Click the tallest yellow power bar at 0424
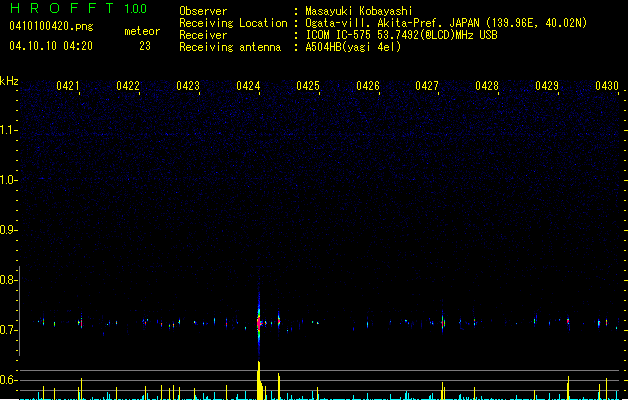This screenshot has width=629, height=400. click(259, 380)
